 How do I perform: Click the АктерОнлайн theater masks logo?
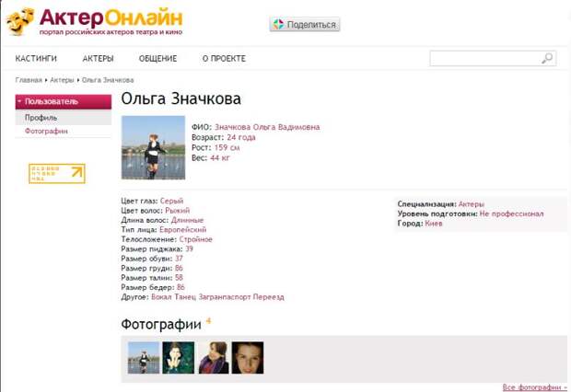(x=20, y=20)
